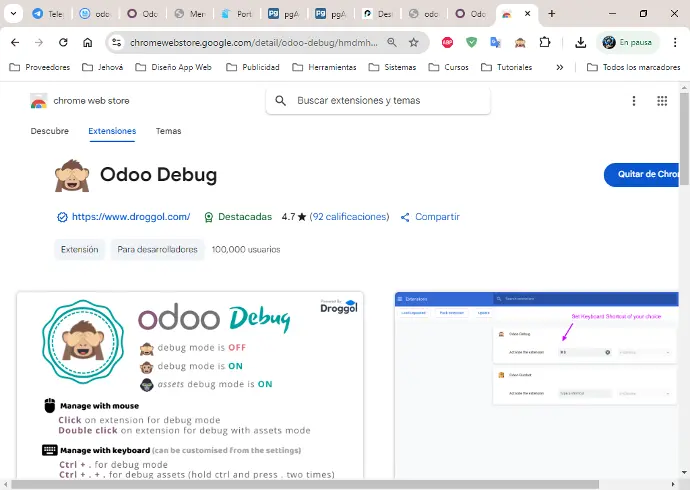Click the Odoo Debug monkey logo

tap(72, 175)
